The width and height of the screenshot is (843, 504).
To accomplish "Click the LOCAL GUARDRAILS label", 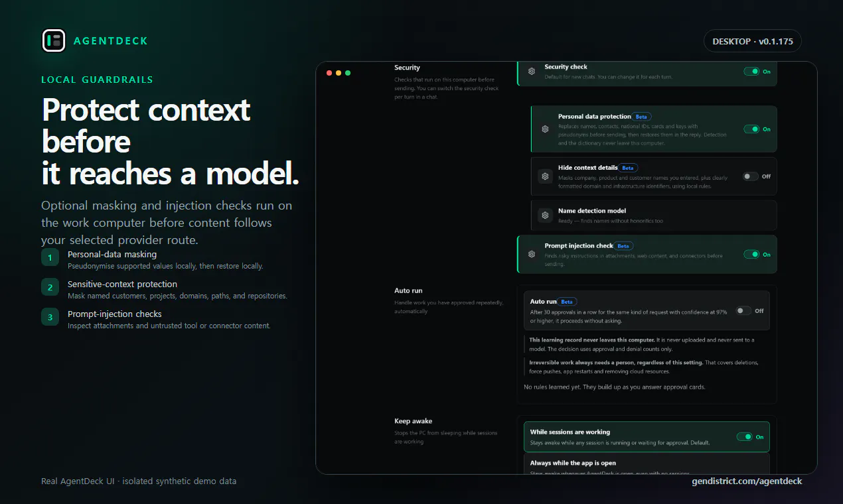I will pos(97,80).
